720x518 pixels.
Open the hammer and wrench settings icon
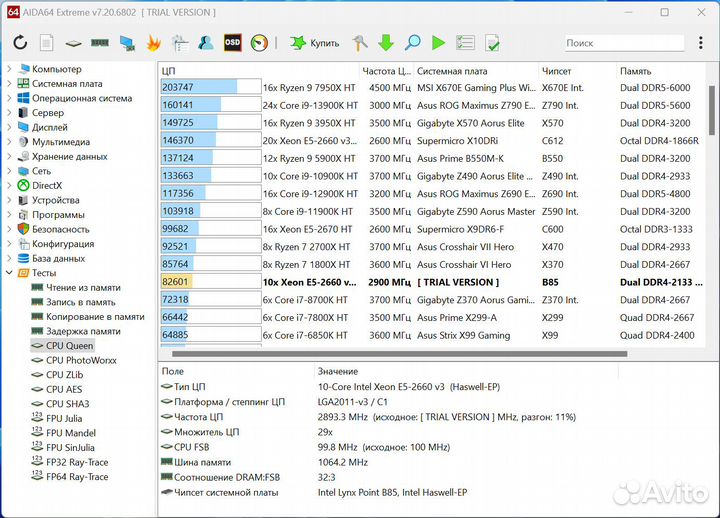pos(360,43)
